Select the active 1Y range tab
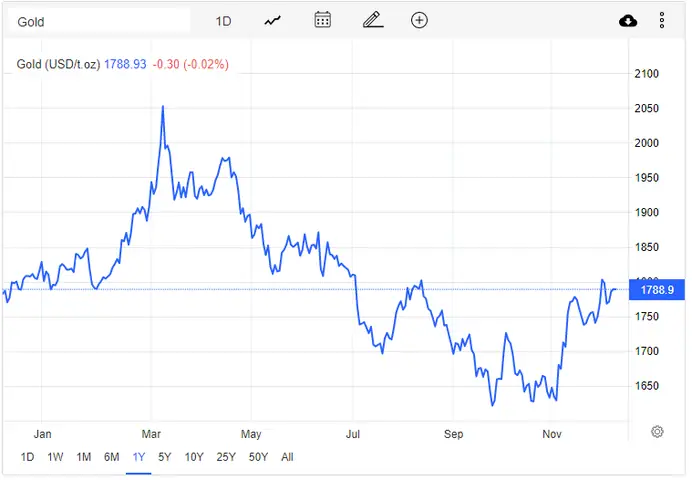692x480 pixels. click(139, 457)
